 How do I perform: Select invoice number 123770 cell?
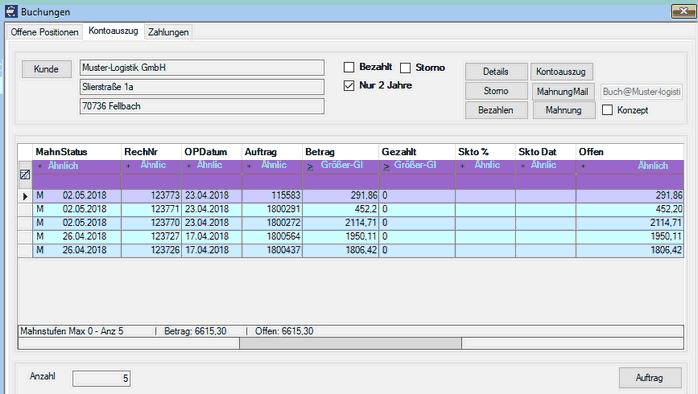coord(151,223)
